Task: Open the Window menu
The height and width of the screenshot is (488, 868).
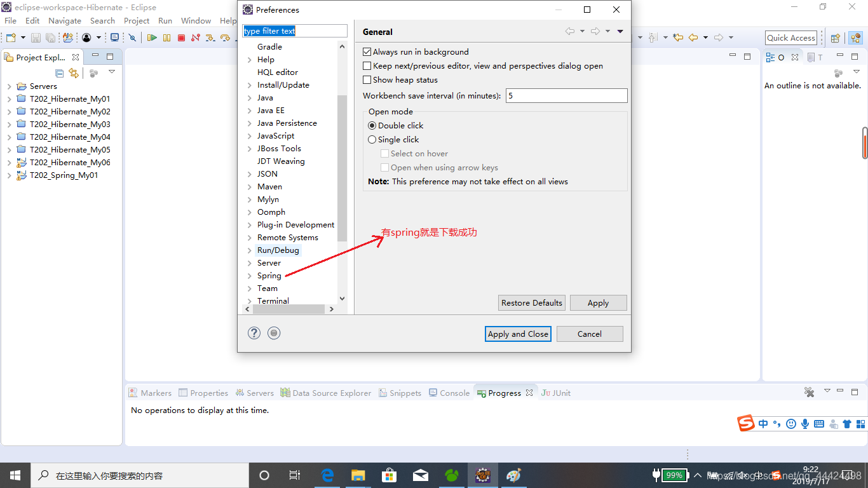Action: [196, 20]
